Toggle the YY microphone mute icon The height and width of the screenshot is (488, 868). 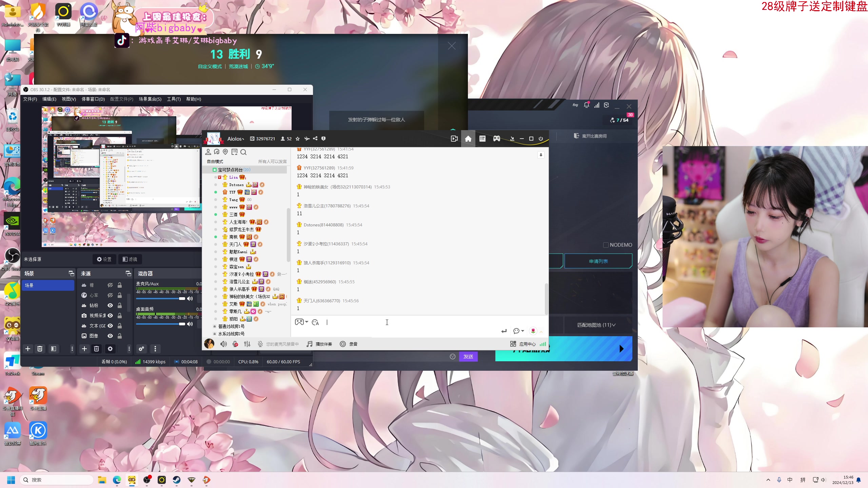235,344
